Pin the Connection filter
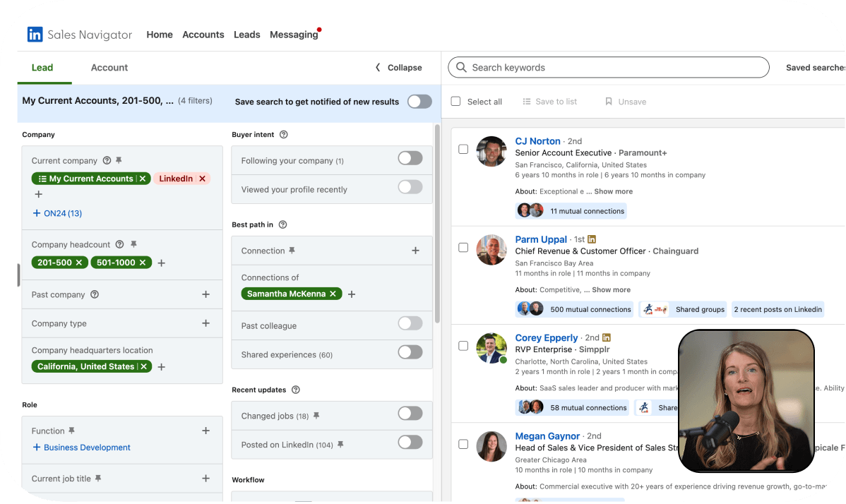The width and height of the screenshot is (846, 504). tap(292, 250)
